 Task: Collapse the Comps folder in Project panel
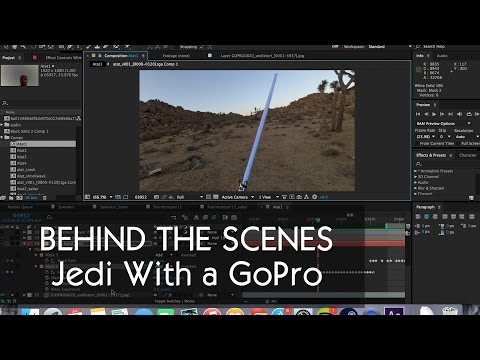point(2,137)
